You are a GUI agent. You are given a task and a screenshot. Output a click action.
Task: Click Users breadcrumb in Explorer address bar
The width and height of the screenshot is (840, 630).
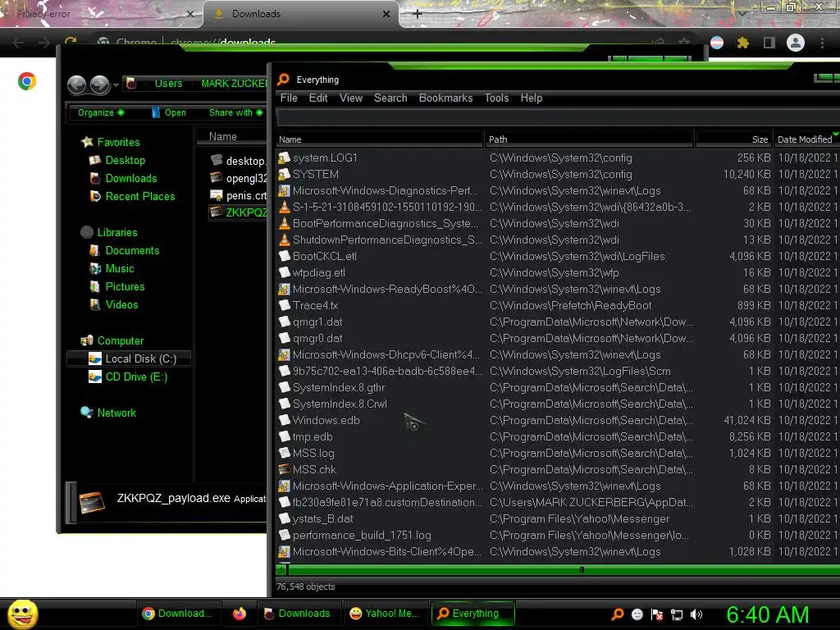pos(168,84)
